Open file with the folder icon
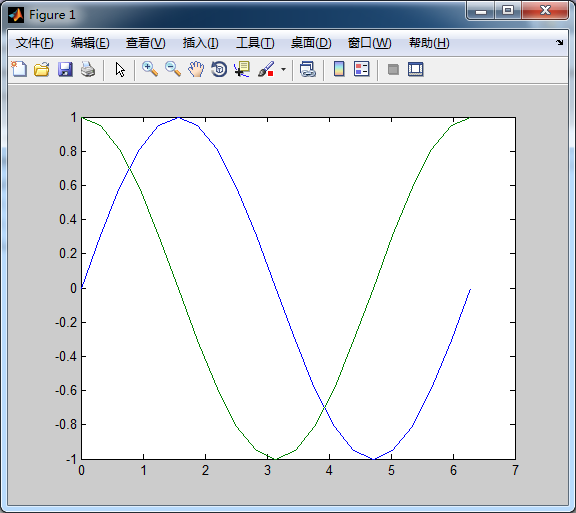Screen dimensions: 576x513 tap(42, 69)
